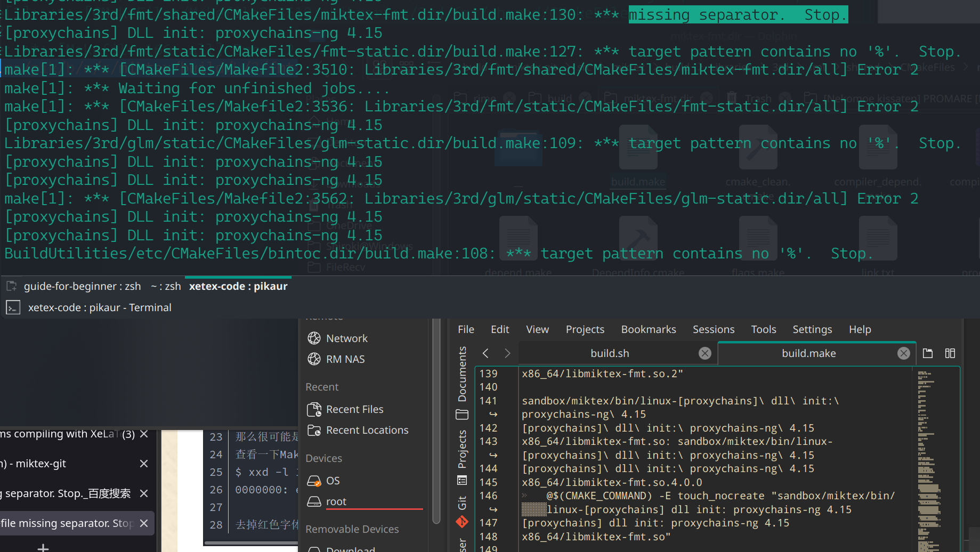This screenshot has width=980, height=552.
Task: Close the build.sh tab in Kate
Action: point(704,353)
